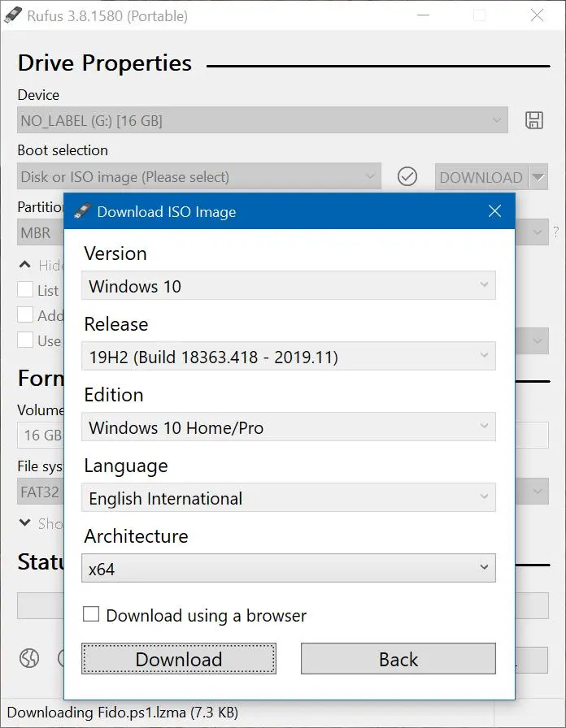Viewport: 566px width, 728px height.
Task: Close the Rufus main window
Action: 538,15
